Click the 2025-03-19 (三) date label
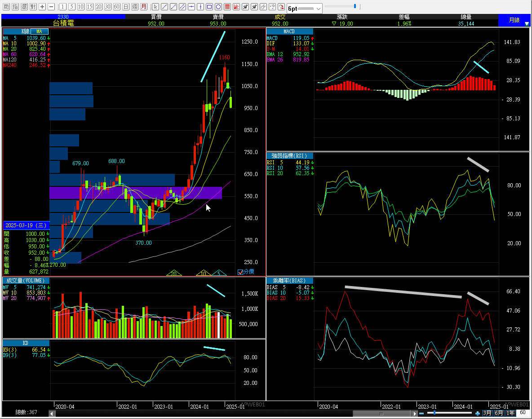Viewport: 532px width, 419px height. (26, 225)
